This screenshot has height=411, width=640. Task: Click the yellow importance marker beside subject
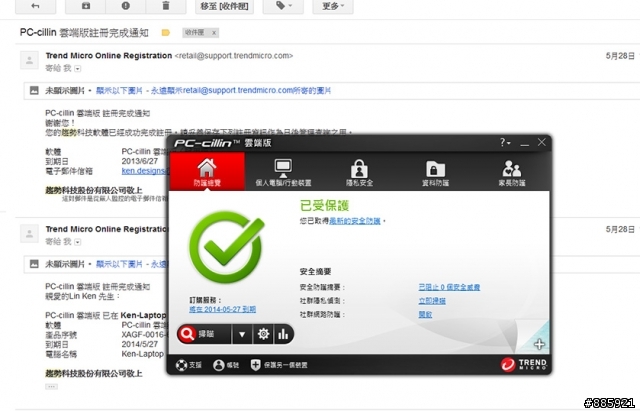tap(165, 33)
